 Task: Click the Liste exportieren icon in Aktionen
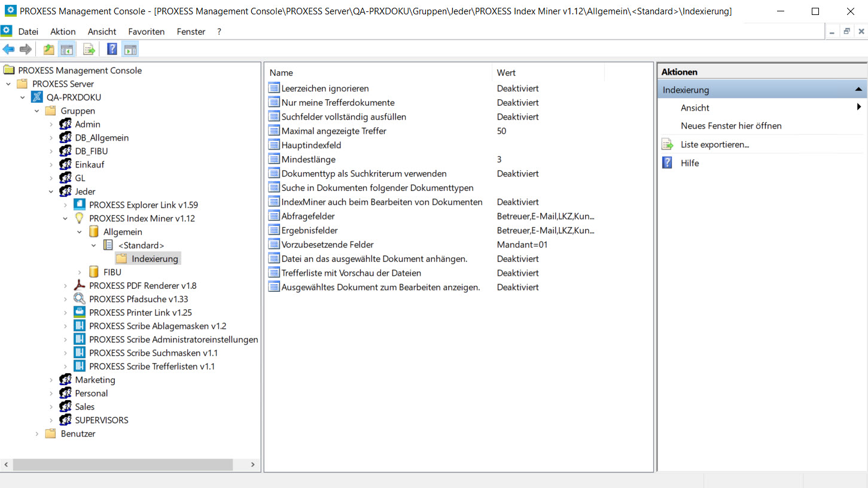point(668,144)
